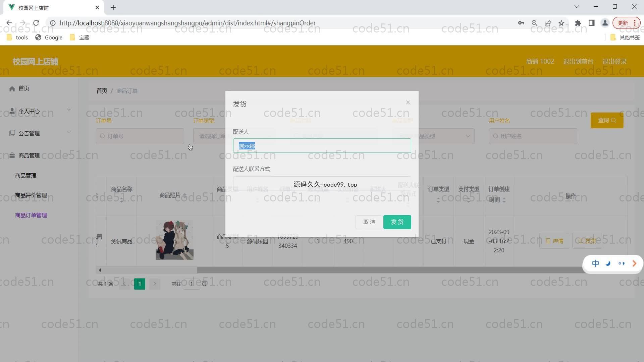This screenshot has width=644, height=362.
Task: Open the 其他书签 folder
Action: pos(625,38)
